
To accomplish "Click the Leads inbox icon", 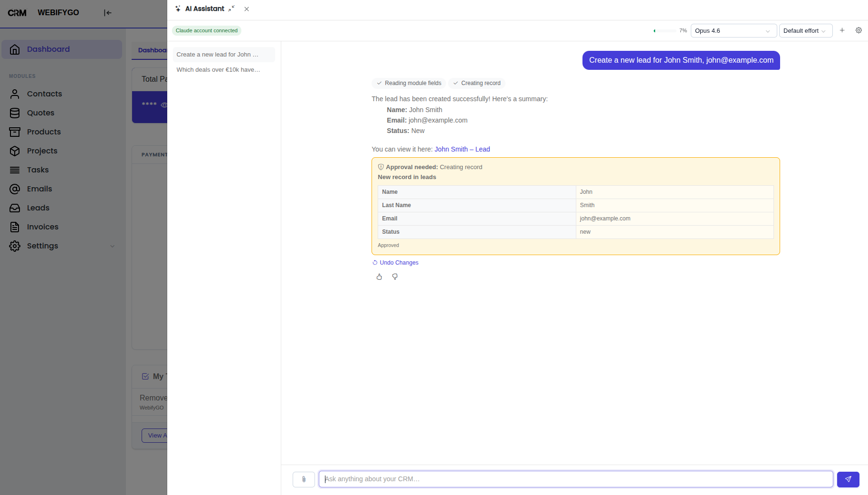I will click(x=15, y=208).
